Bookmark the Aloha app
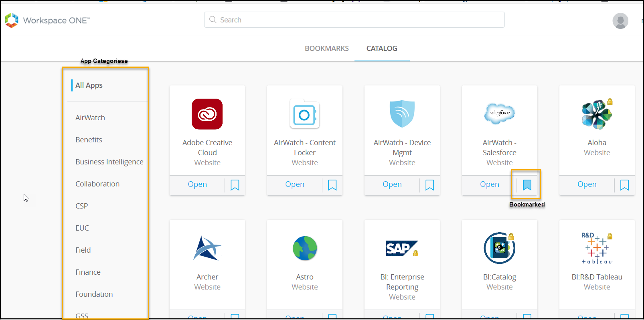This screenshot has width=644, height=320. tap(625, 185)
